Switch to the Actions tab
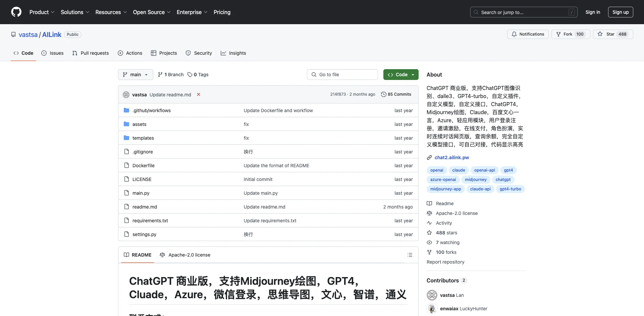The height and width of the screenshot is (316, 644). pos(130,53)
